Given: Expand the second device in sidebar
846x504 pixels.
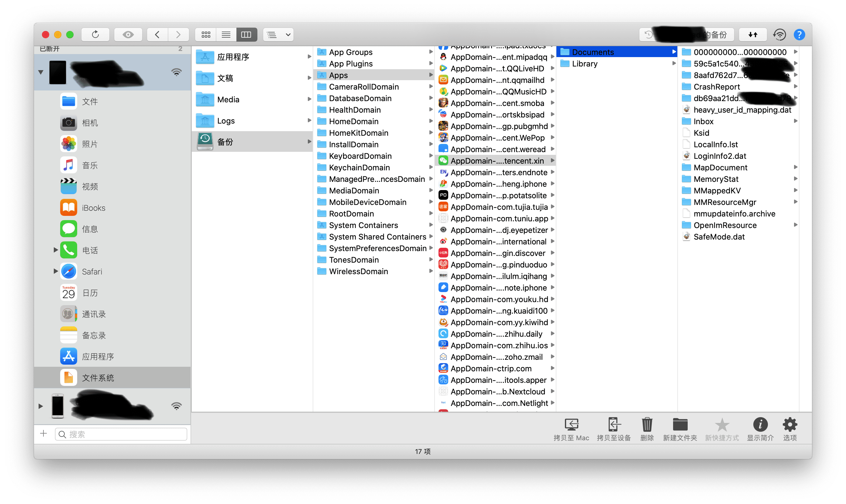Looking at the screenshot, I should point(40,406).
